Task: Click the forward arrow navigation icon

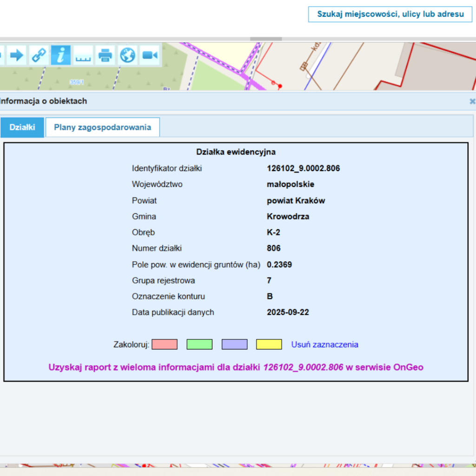Action: coord(16,55)
